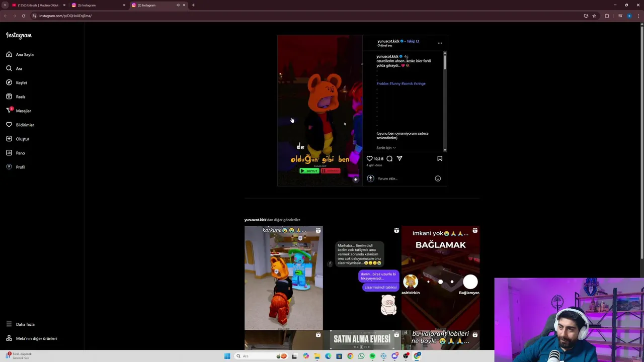Open the bu valorant lobileri thumbnail

(441, 340)
